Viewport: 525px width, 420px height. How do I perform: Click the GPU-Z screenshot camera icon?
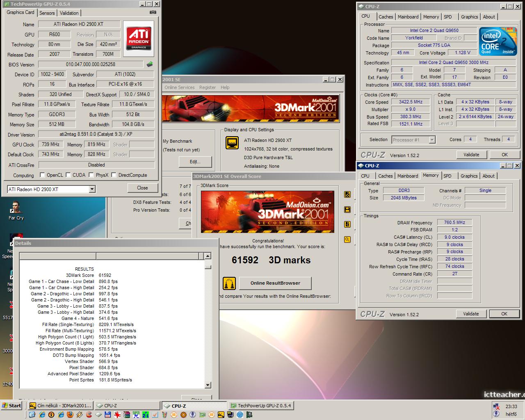pos(153,12)
